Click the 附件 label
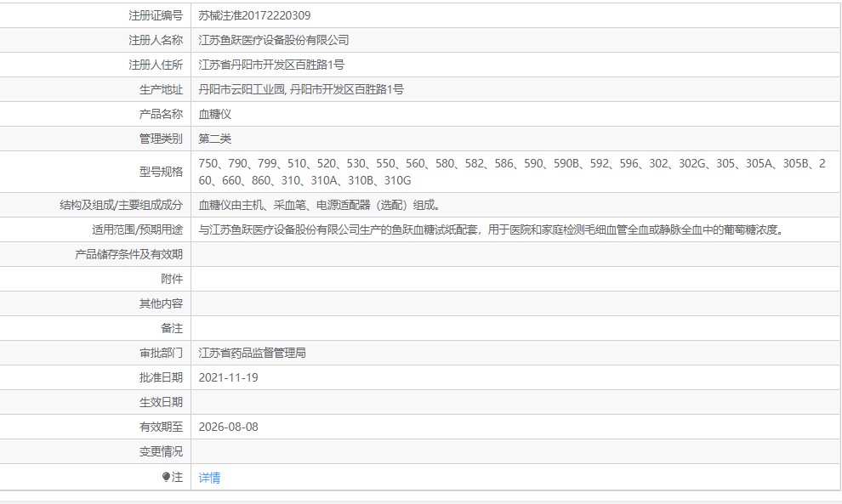The height and width of the screenshot is (504, 842). [172, 279]
